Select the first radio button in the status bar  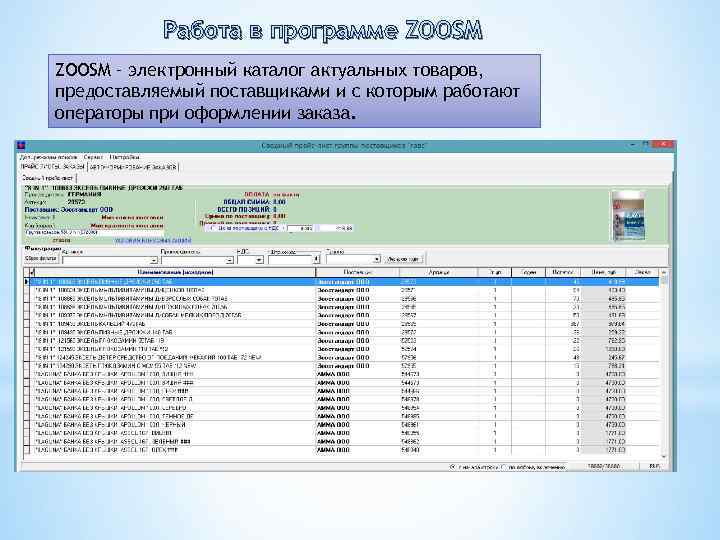click(x=453, y=467)
